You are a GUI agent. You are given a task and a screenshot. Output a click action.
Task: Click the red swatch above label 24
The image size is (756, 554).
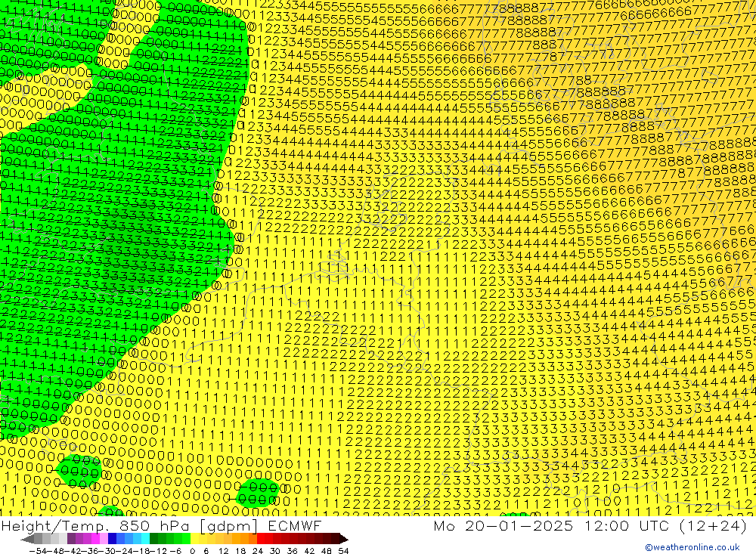pyautogui.click(x=261, y=540)
